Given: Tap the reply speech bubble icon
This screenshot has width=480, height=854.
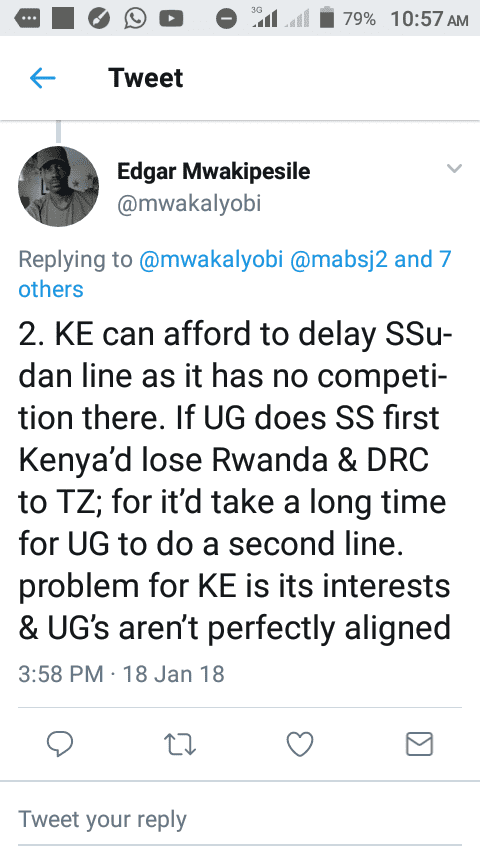Looking at the screenshot, I should pyautogui.click(x=60, y=744).
